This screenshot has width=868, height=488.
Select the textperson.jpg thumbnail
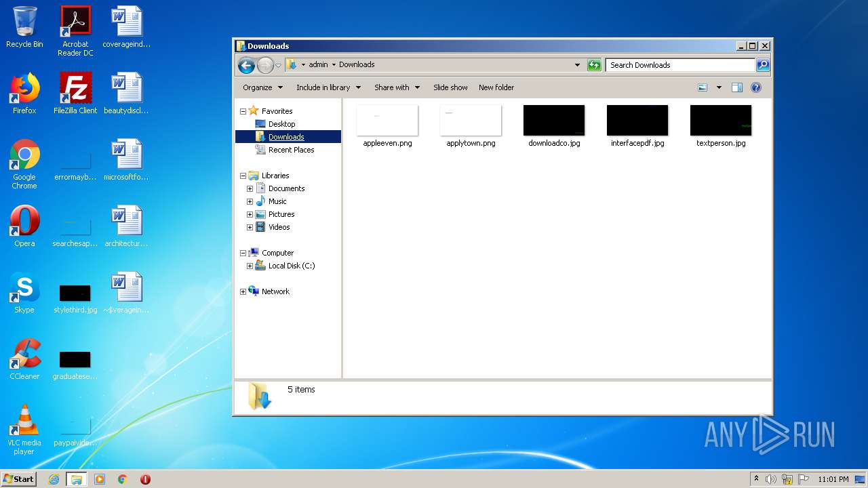pos(721,126)
